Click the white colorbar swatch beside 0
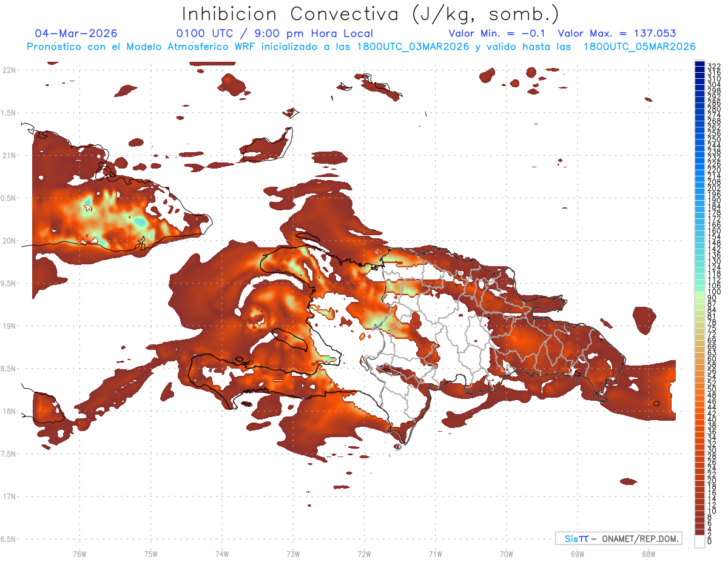Viewport: 728px width, 562px height. 699,541
